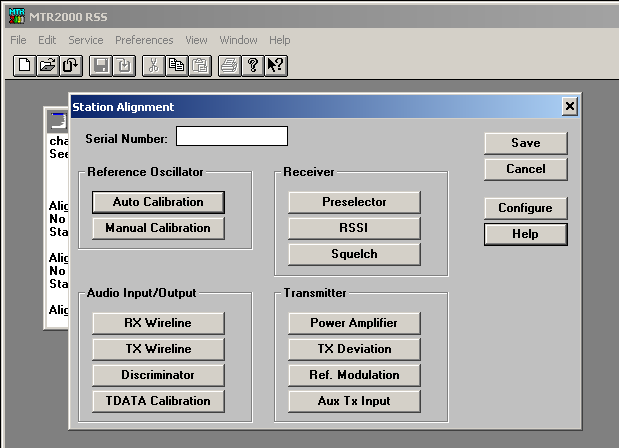The image size is (619, 448).
Task: Open TDATA Calibration
Action: pyautogui.click(x=158, y=401)
